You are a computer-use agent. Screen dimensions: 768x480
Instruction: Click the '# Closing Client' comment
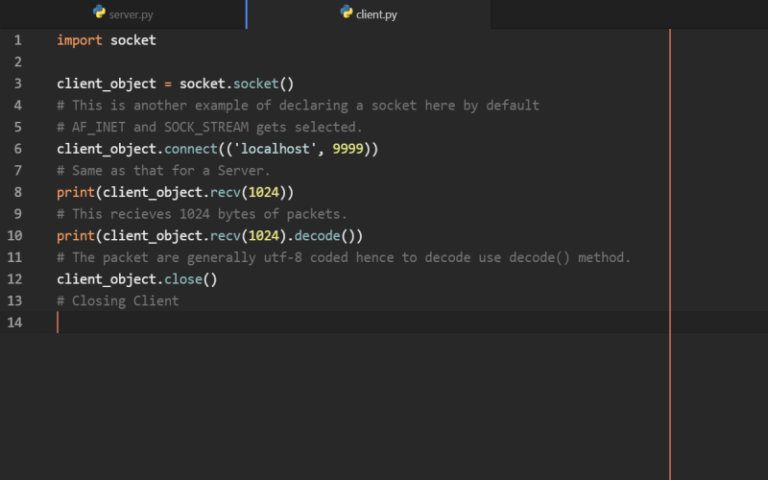(x=118, y=301)
